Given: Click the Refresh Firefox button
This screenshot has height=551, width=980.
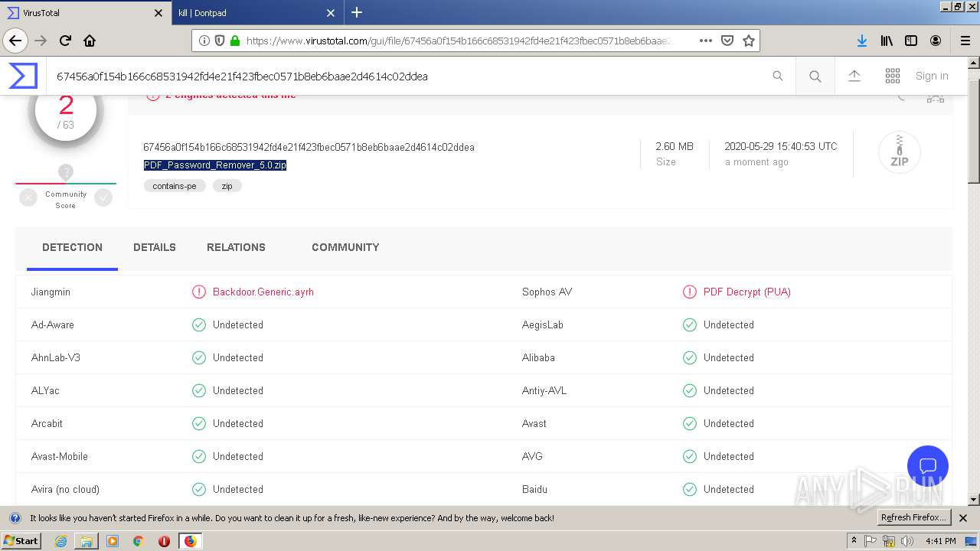Looking at the screenshot, I should (914, 517).
